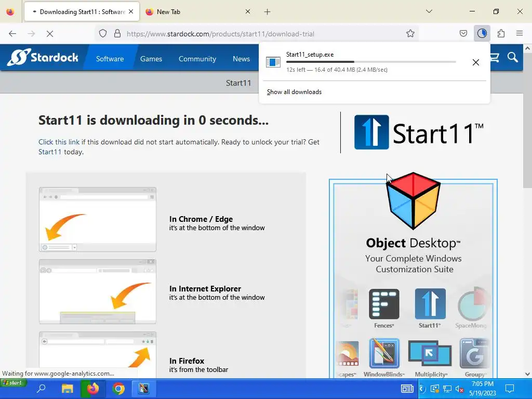Click the 'Click this link' download link
Image resolution: width=532 pixels, height=399 pixels.
(59, 142)
